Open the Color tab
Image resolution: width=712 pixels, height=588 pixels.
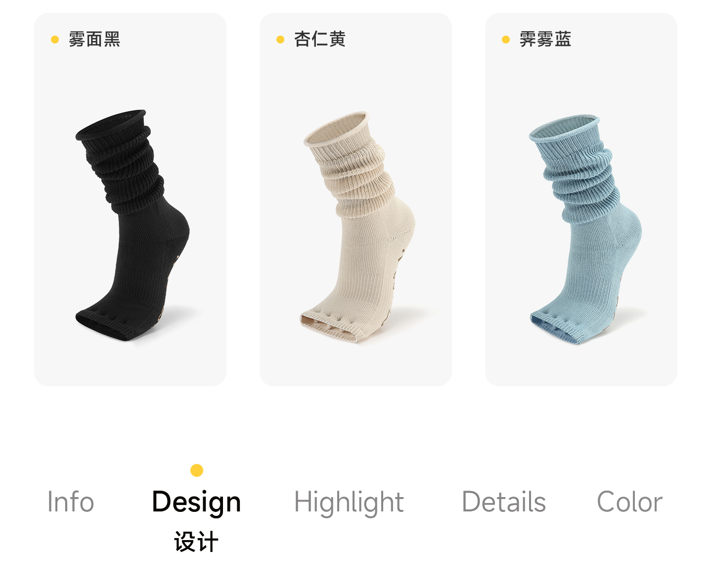629,502
